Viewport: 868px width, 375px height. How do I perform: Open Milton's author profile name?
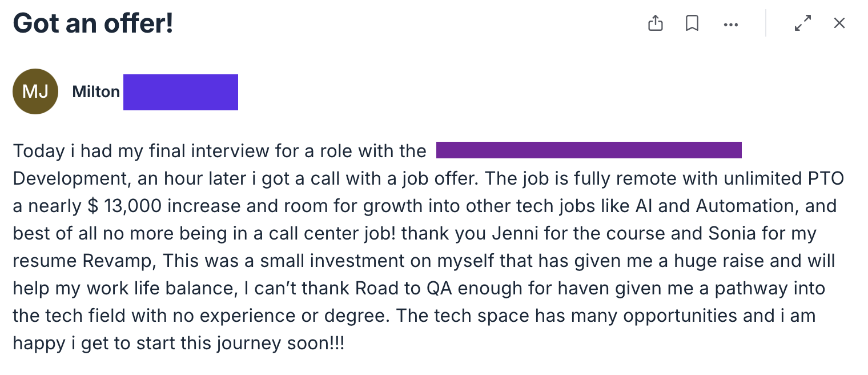[96, 92]
